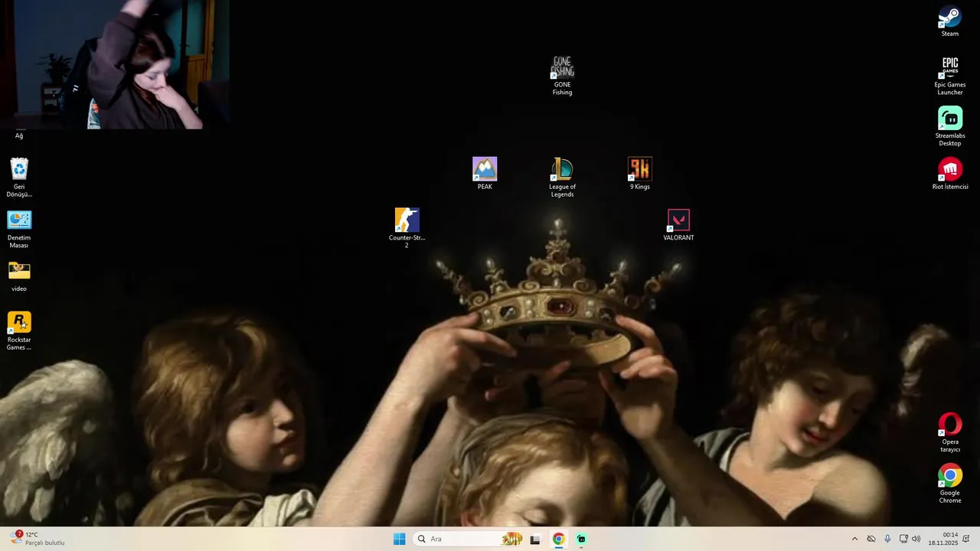Switch to Google Chrome in the taskbar

click(558, 539)
